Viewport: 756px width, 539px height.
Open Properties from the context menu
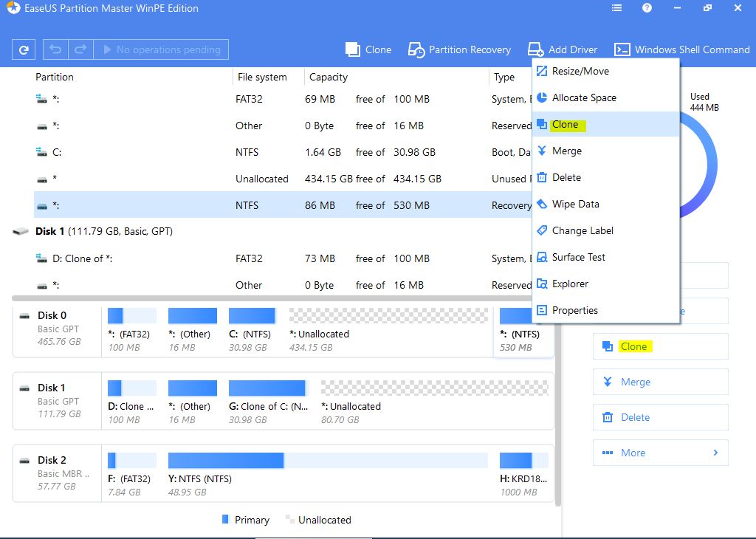[x=574, y=311]
